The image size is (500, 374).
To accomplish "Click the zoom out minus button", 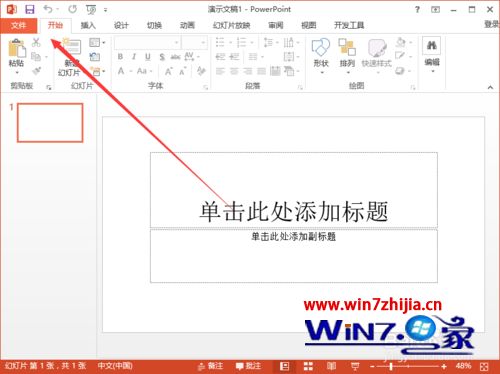I will tap(372, 367).
